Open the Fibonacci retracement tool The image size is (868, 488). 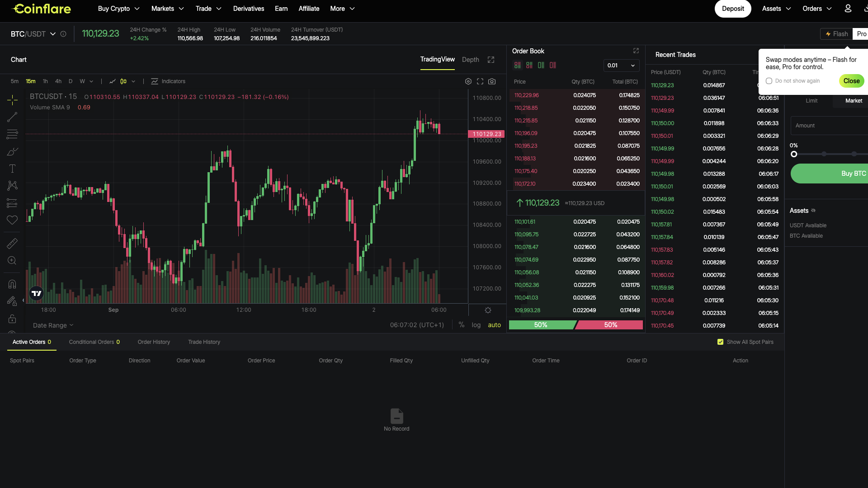click(x=12, y=134)
